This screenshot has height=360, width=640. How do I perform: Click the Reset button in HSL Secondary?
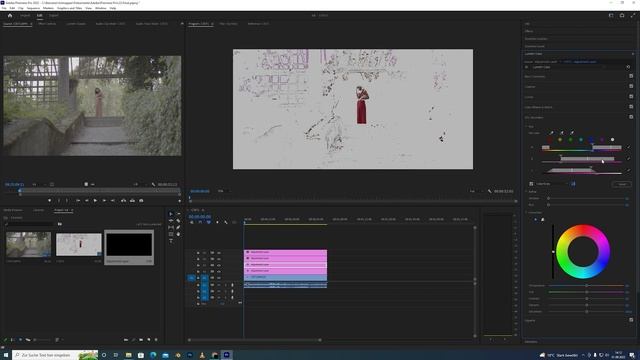622,184
